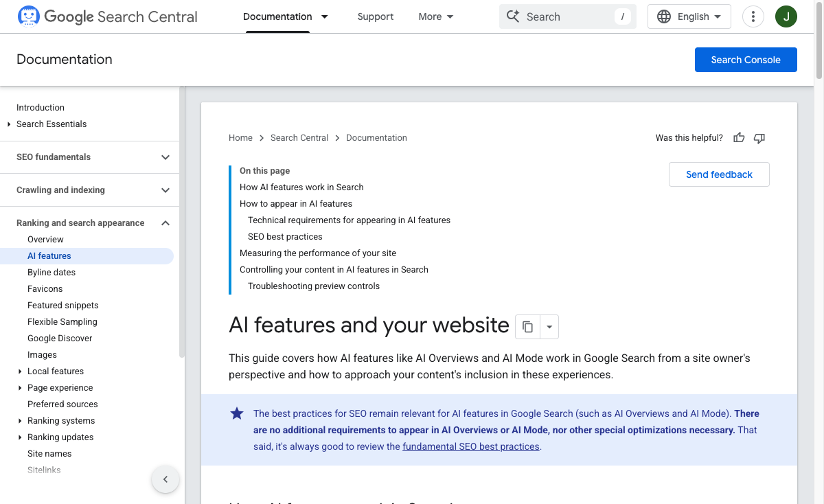The height and width of the screenshot is (504, 824).
Task: Click the thumbs up helpful icon
Action: [x=739, y=138]
